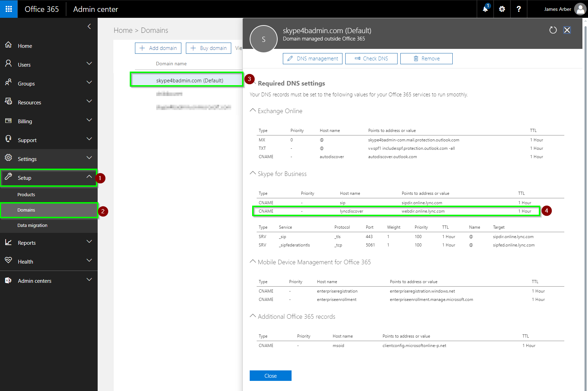Click the Users person icon
The width and height of the screenshot is (588, 391).
pyautogui.click(x=8, y=64)
